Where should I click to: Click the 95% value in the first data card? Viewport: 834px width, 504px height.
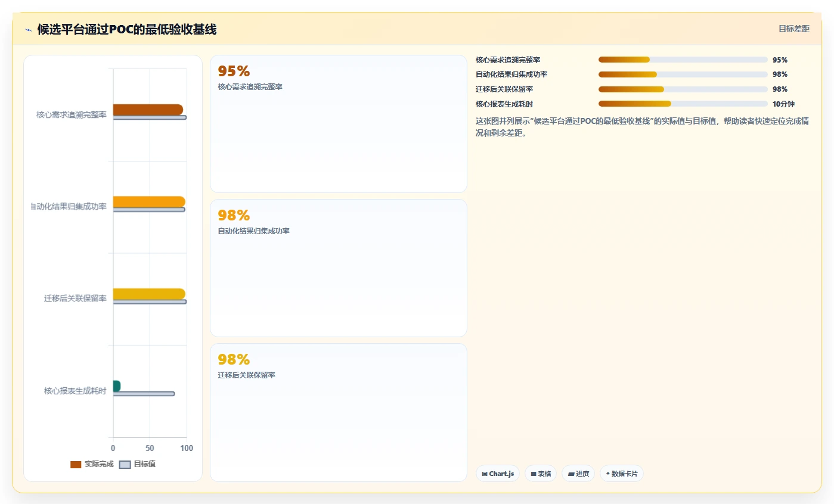[x=234, y=71]
